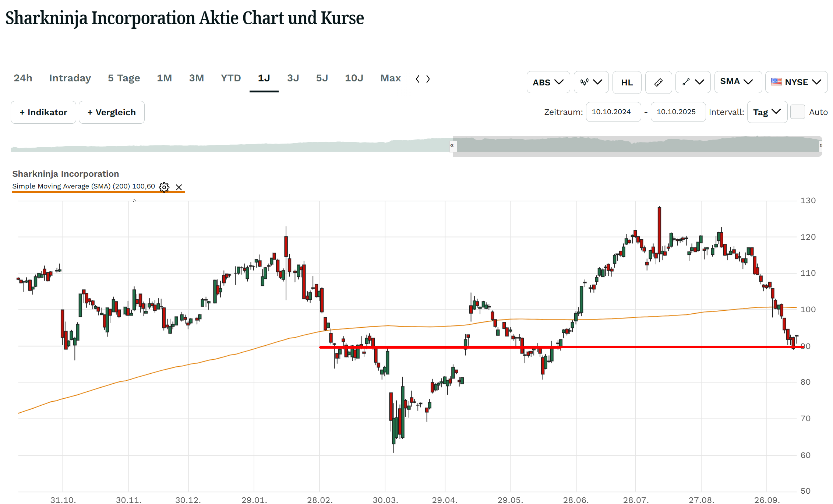Open the NYSE exchange dropdown
833x504 pixels.
tap(796, 82)
